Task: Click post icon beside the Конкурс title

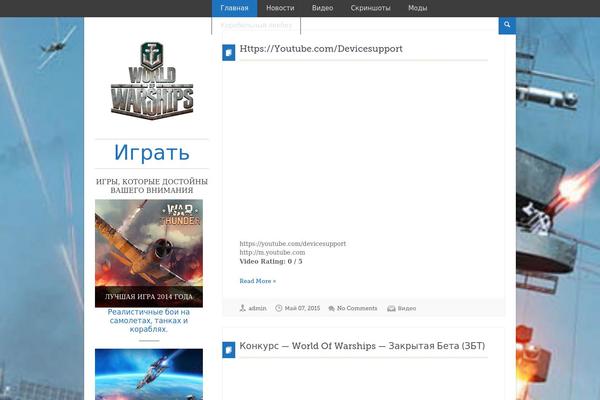Action: click(x=229, y=350)
